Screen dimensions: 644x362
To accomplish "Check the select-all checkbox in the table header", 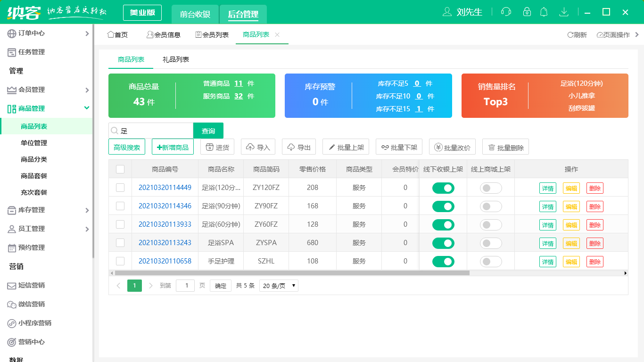I will pos(120,169).
